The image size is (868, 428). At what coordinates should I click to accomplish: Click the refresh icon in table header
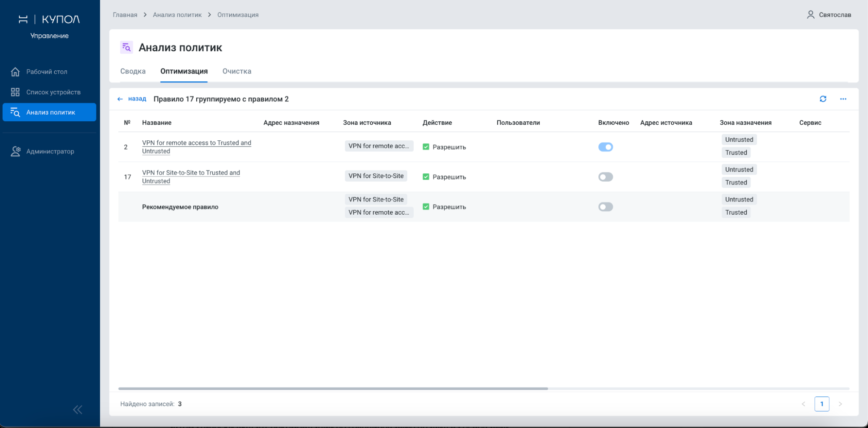[x=822, y=99]
